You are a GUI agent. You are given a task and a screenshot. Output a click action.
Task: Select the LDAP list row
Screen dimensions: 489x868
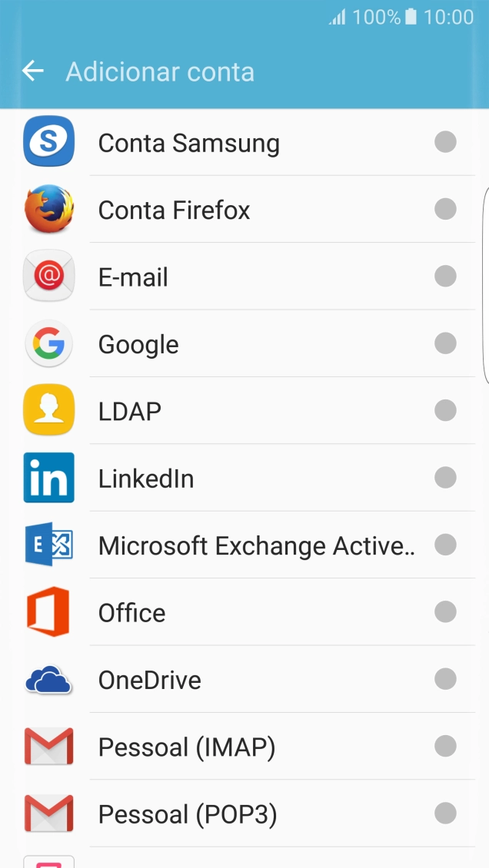click(231, 410)
